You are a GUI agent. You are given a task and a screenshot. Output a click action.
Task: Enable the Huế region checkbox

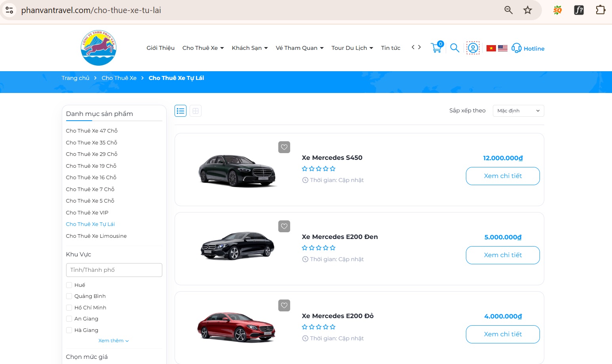(x=69, y=285)
